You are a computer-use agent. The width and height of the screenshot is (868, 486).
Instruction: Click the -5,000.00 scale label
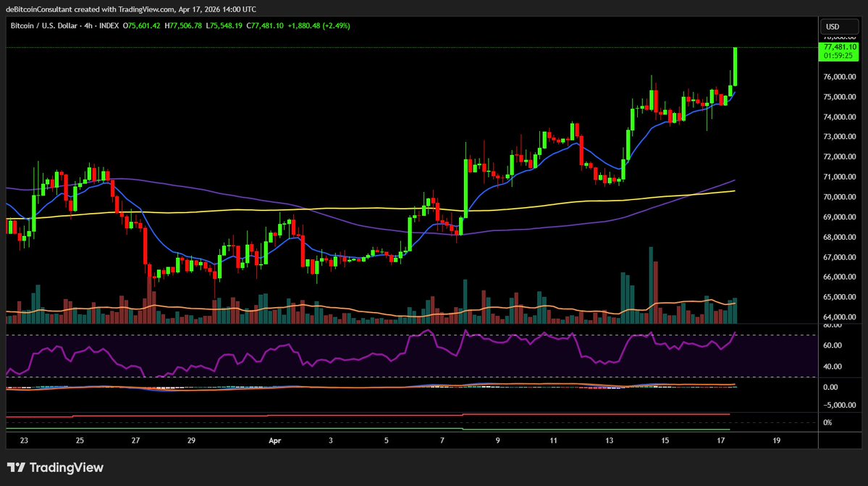pos(839,405)
